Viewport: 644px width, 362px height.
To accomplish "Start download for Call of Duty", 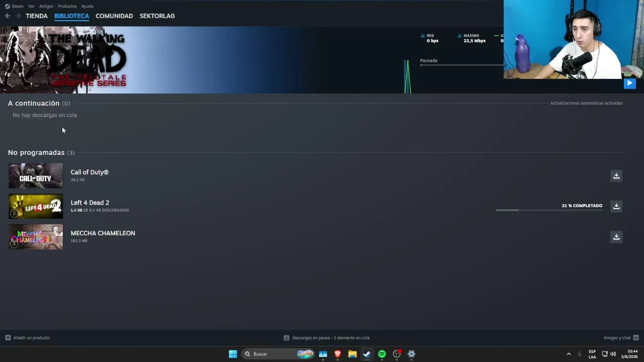I will click(x=616, y=176).
